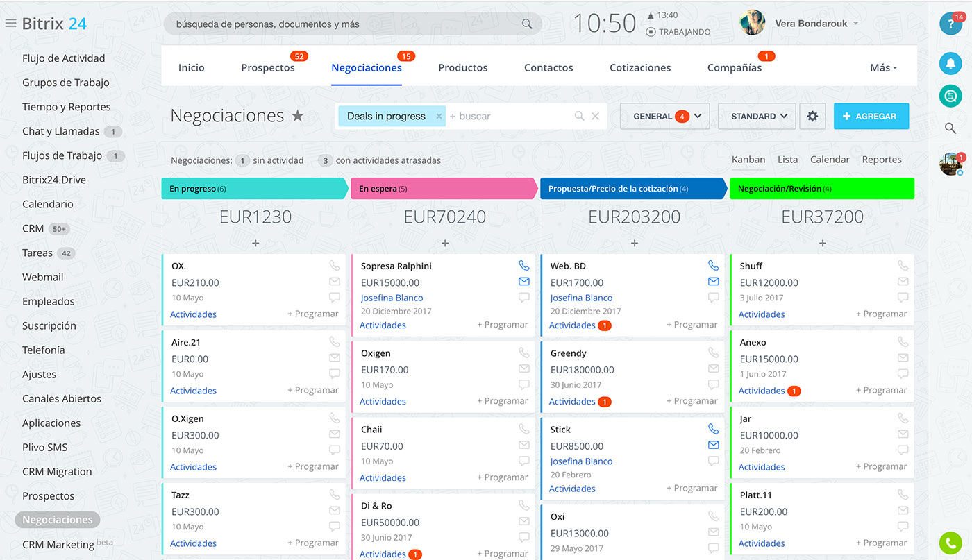Click email icon on Web. BD card

[x=713, y=282]
